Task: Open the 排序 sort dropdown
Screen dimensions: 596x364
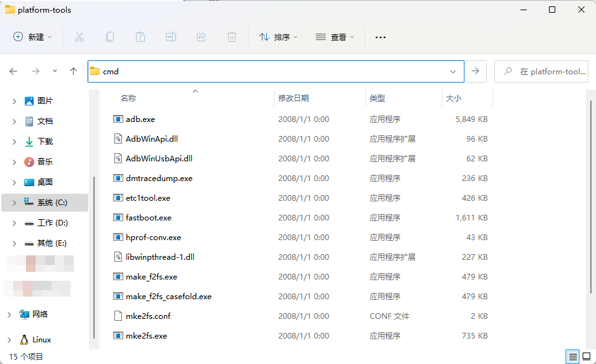Action: (x=278, y=37)
